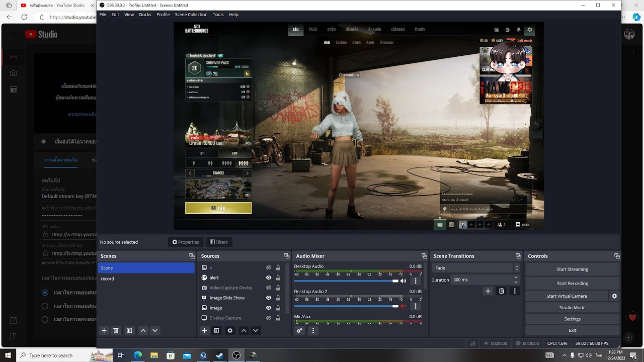This screenshot has height=362, width=644.
Task: Open Fade transition dropdown
Action: pos(475,268)
